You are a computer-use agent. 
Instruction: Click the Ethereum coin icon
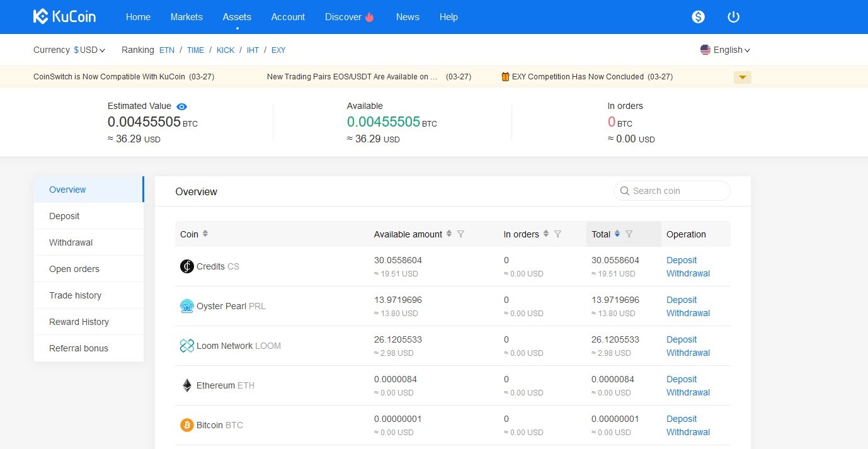coord(186,385)
